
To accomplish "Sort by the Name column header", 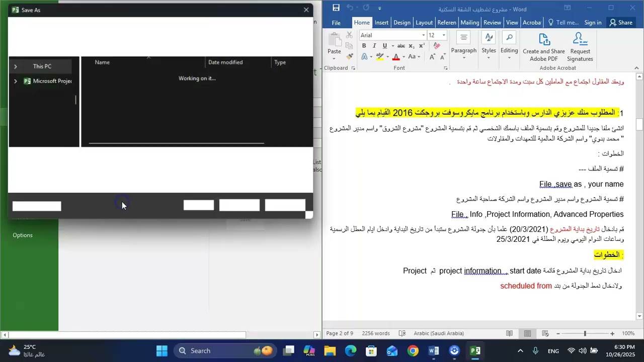I will point(102,62).
